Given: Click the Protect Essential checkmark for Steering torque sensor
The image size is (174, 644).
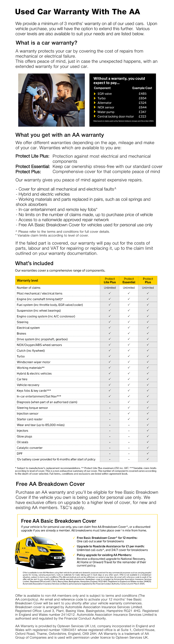Looking at the screenshot, I should [x=129, y=408].
